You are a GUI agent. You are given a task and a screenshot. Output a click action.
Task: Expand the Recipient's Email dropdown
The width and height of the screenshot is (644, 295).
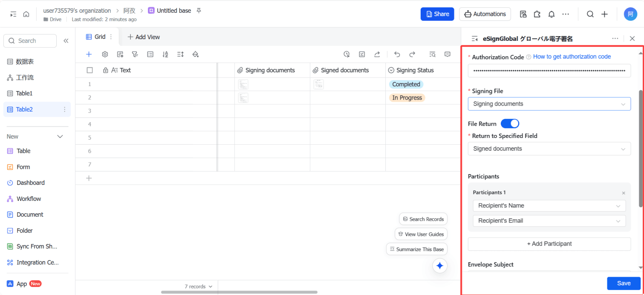pyautogui.click(x=549, y=221)
